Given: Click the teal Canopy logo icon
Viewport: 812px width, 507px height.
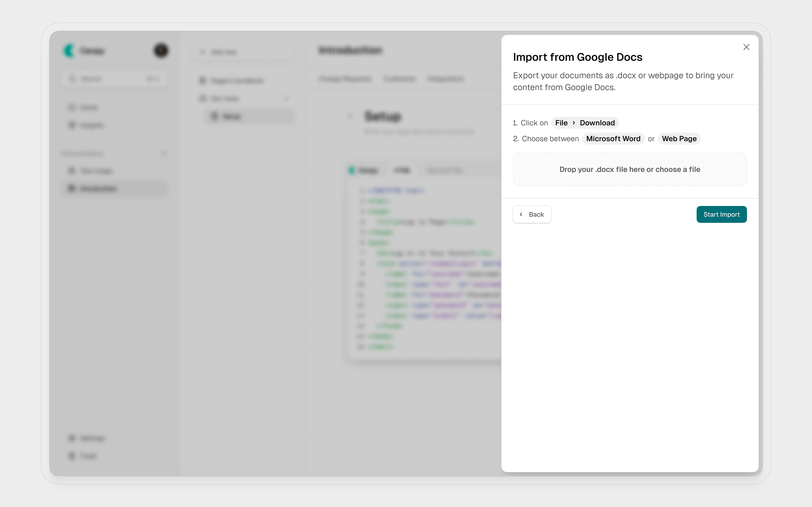Looking at the screenshot, I should tap(68, 50).
